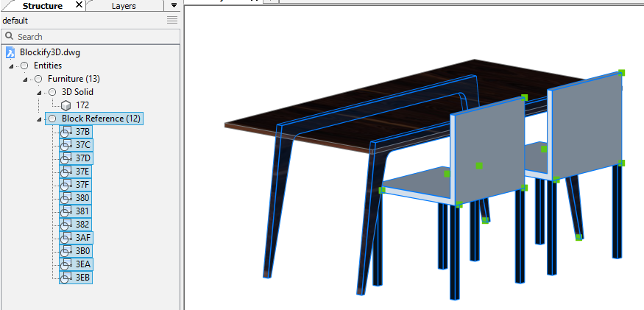Collapse the Block Reference (12) node

pos(40,119)
